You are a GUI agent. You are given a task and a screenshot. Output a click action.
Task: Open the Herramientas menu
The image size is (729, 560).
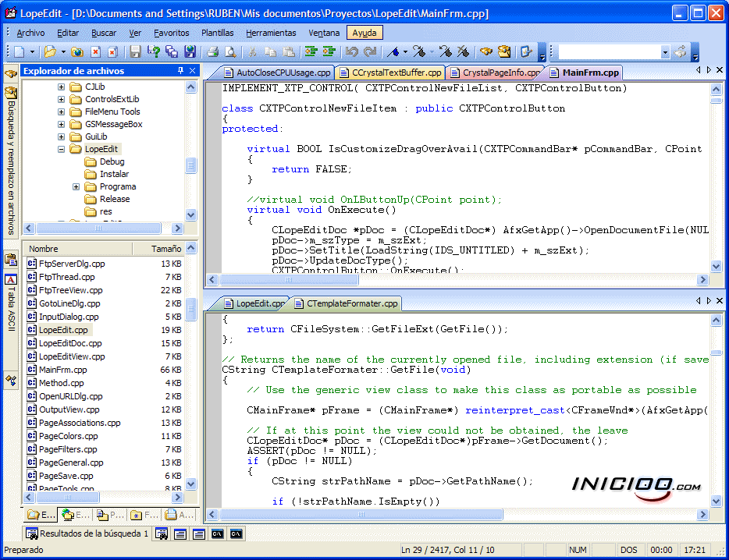tap(271, 33)
